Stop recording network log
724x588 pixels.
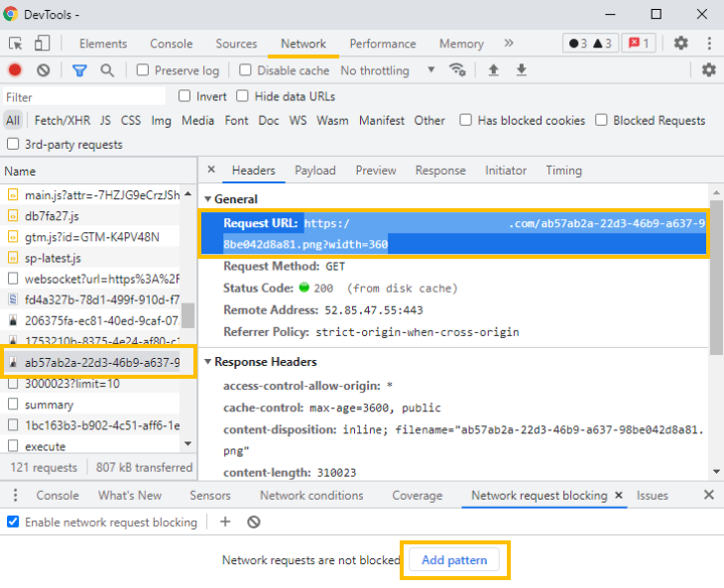[15, 70]
